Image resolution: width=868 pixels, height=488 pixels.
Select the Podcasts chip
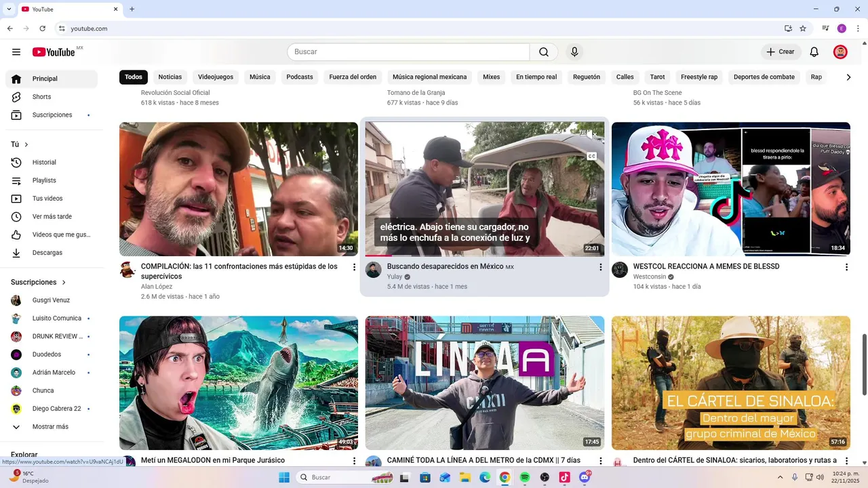point(300,77)
